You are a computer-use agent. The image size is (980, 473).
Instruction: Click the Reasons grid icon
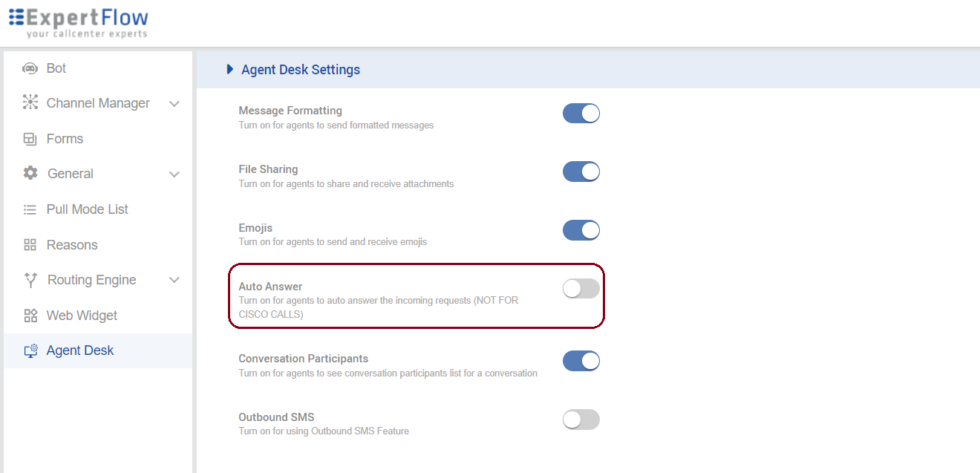click(30, 245)
